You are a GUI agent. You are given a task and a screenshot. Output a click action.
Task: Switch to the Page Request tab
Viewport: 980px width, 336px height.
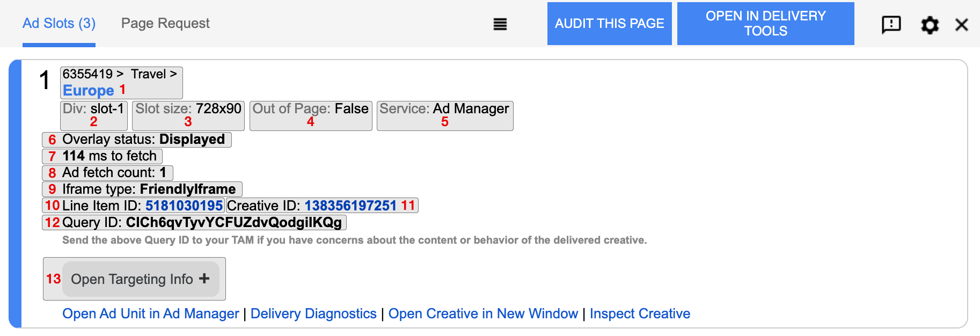(x=165, y=23)
